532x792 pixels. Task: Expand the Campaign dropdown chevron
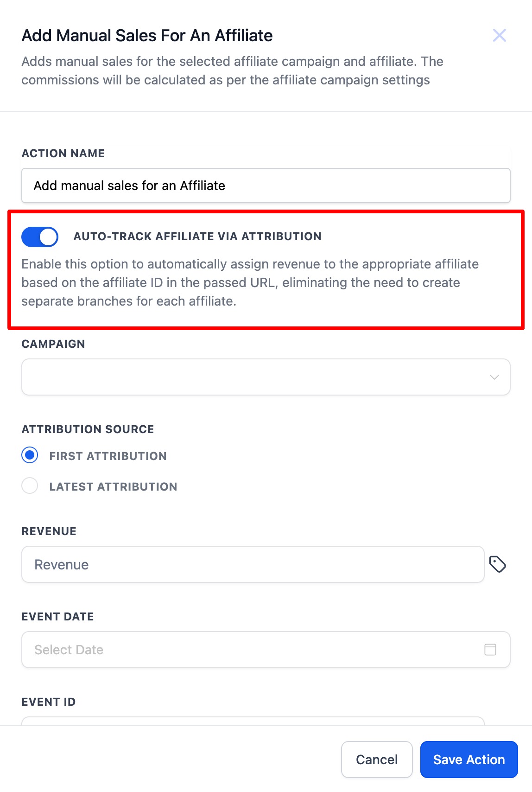(494, 377)
